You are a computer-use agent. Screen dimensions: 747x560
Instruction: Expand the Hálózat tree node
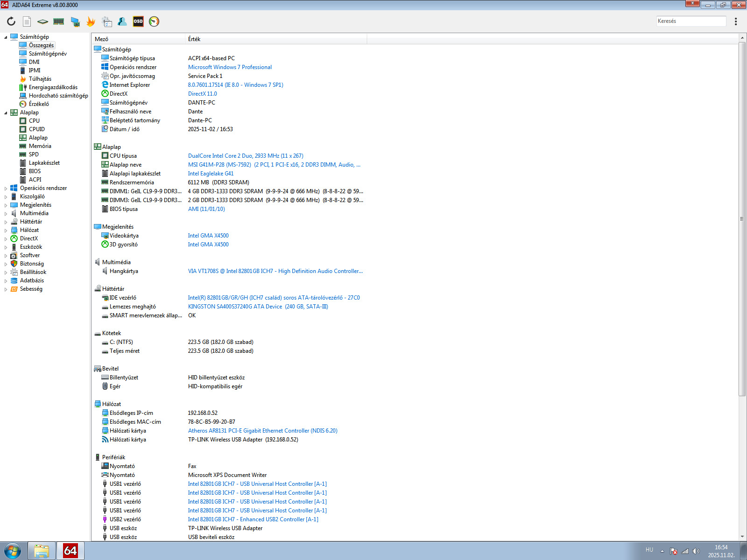click(6, 230)
